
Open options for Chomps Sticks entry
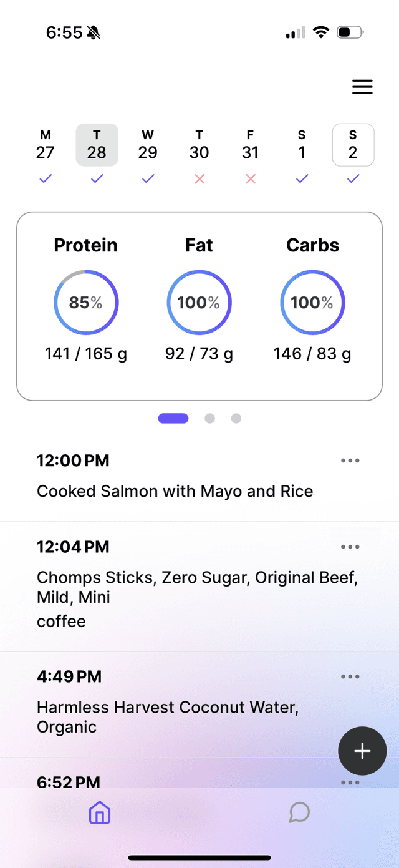350,546
